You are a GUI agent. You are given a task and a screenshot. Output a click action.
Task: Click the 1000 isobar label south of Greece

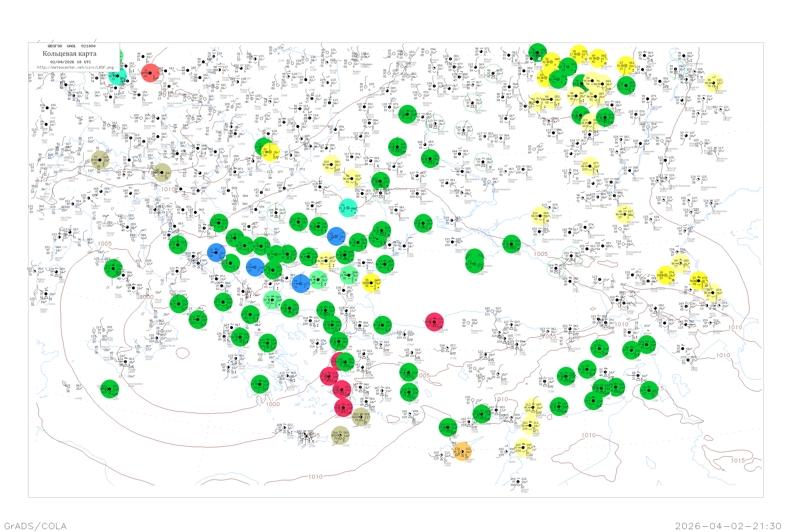273,404
